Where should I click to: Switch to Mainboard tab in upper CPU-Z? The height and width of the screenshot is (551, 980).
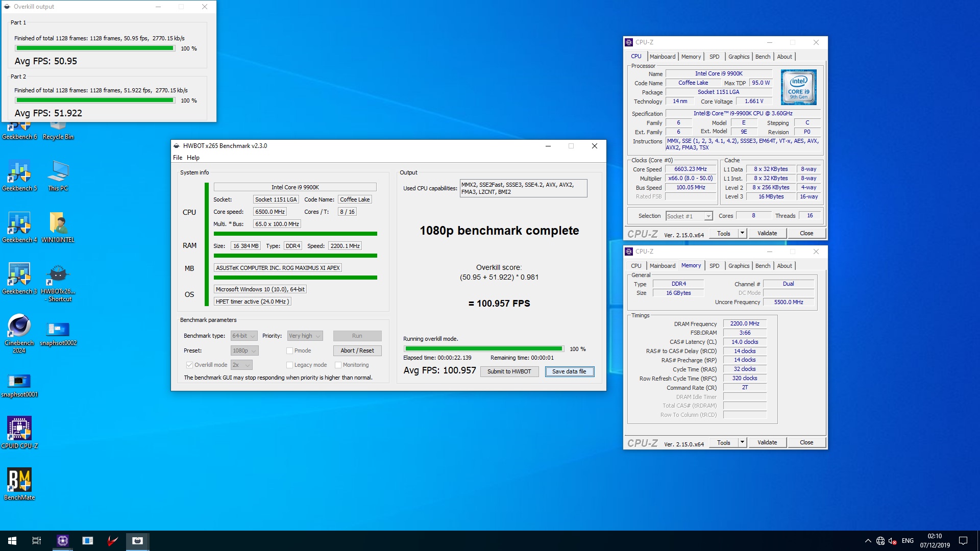point(662,57)
